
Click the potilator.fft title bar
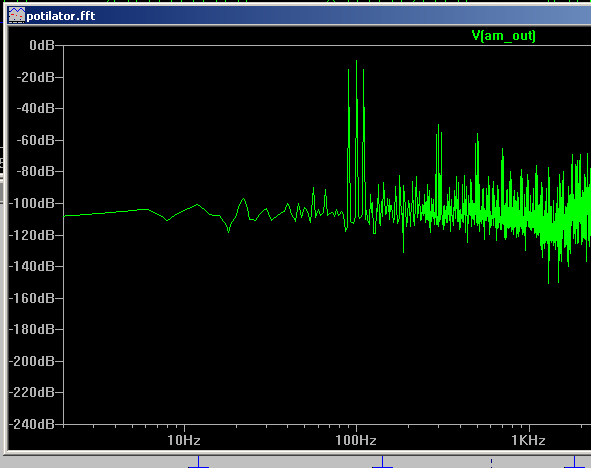[x=299, y=15]
